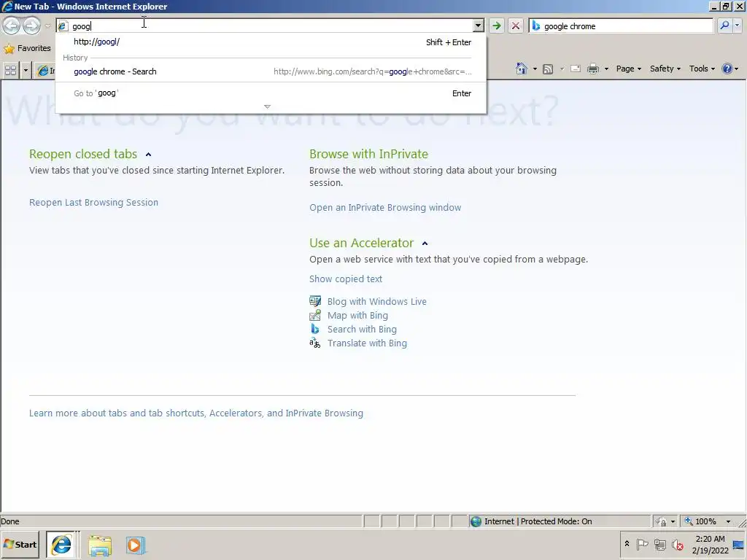Click the Help question mark icon
Viewport: 747px width, 560px height.
[x=727, y=69]
